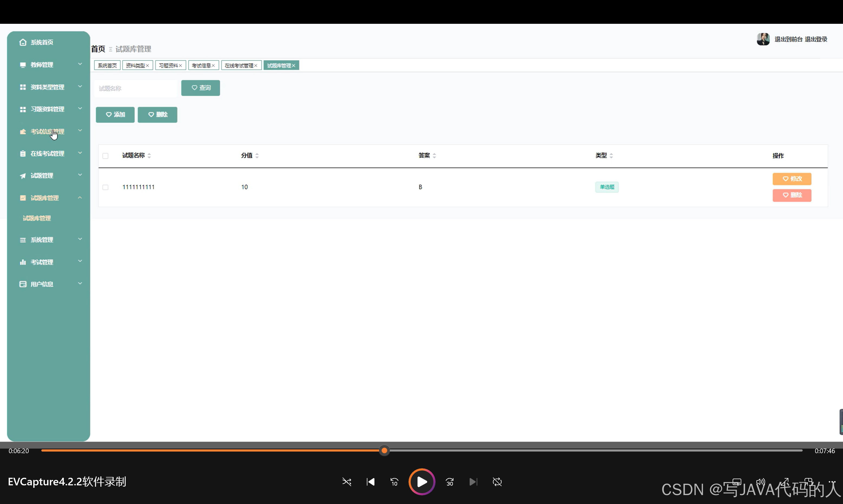Image resolution: width=843 pixels, height=504 pixels.
Task: Click the video progress slider handle
Action: 384,451
